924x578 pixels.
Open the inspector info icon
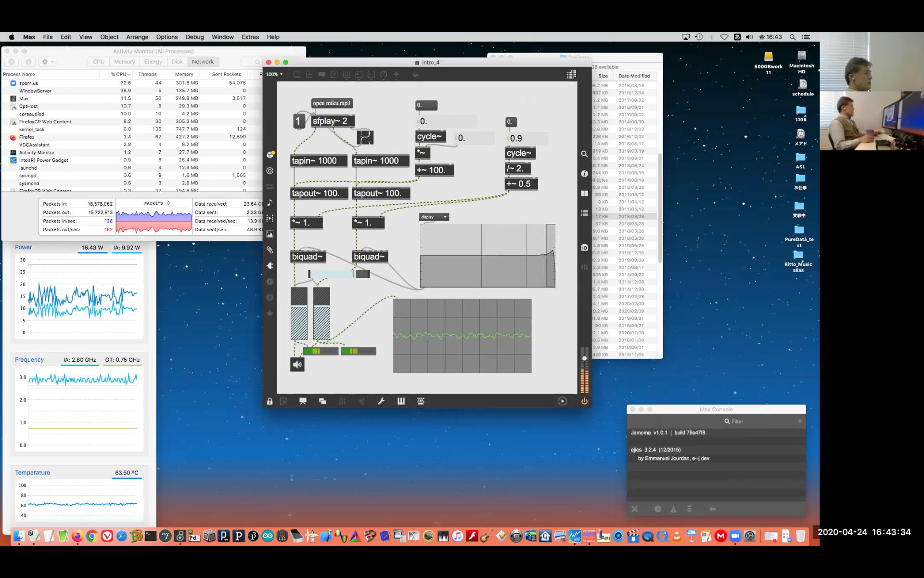point(584,173)
